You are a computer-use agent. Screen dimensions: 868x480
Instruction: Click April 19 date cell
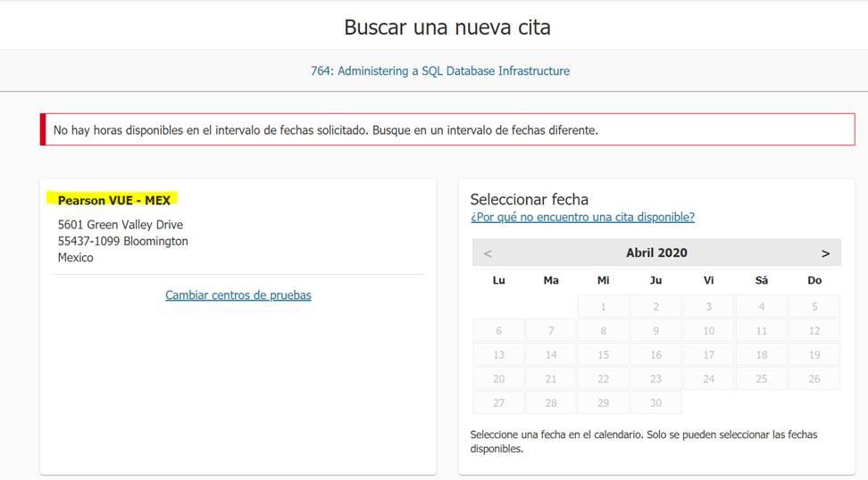pos(814,354)
